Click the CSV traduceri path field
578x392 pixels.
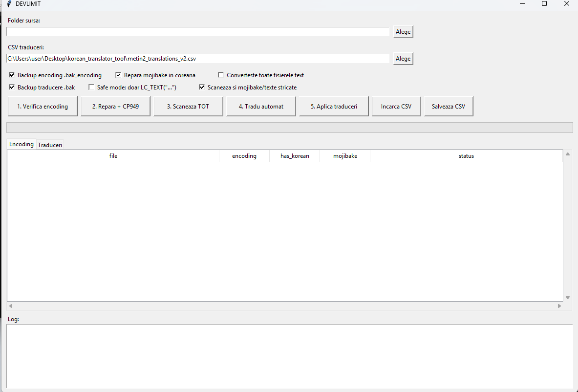tap(198, 59)
